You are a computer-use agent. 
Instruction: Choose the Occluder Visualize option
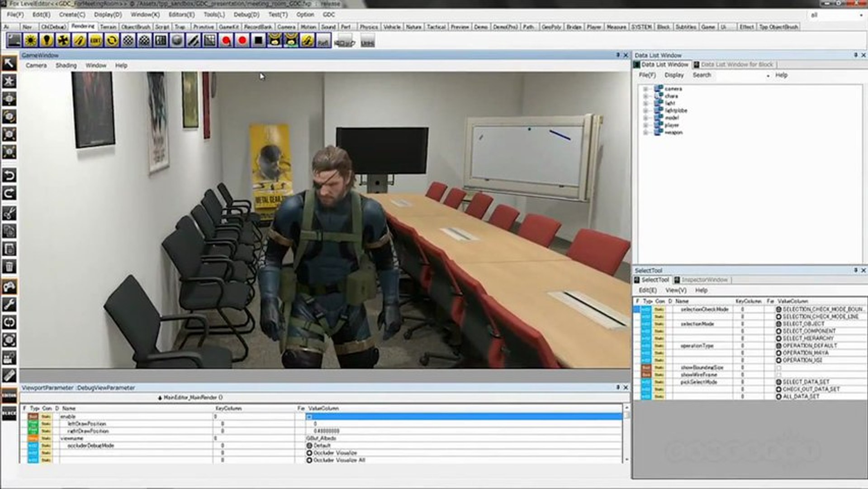[x=310, y=453]
